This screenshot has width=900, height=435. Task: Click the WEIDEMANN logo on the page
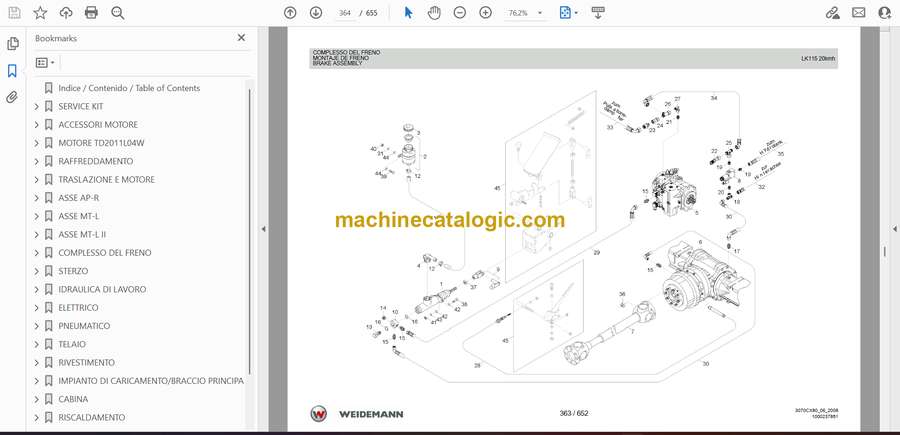point(357,414)
